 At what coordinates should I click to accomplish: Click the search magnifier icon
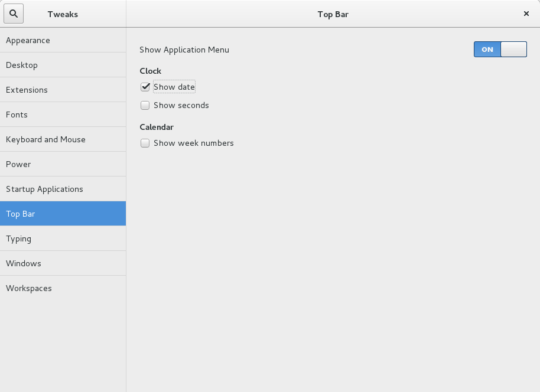click(x=14, y=14)
